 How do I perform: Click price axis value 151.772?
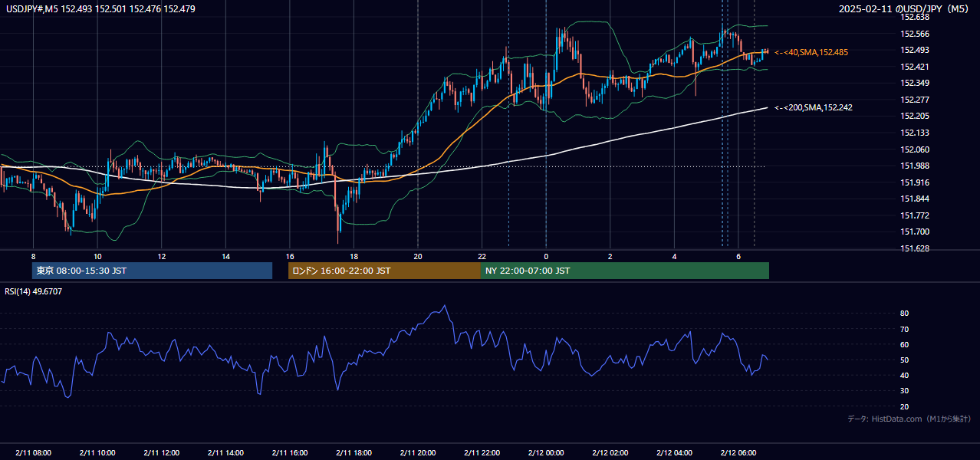coord(914,215)
